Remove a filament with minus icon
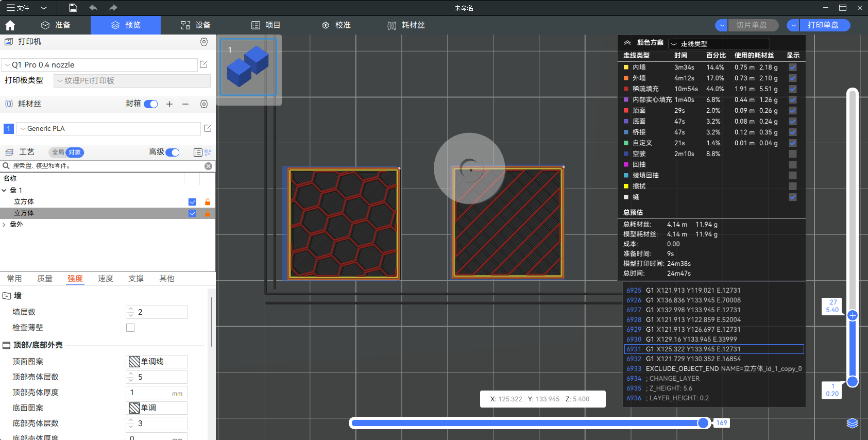This screenshot has width=868, height=440. (x=185, y=104)
